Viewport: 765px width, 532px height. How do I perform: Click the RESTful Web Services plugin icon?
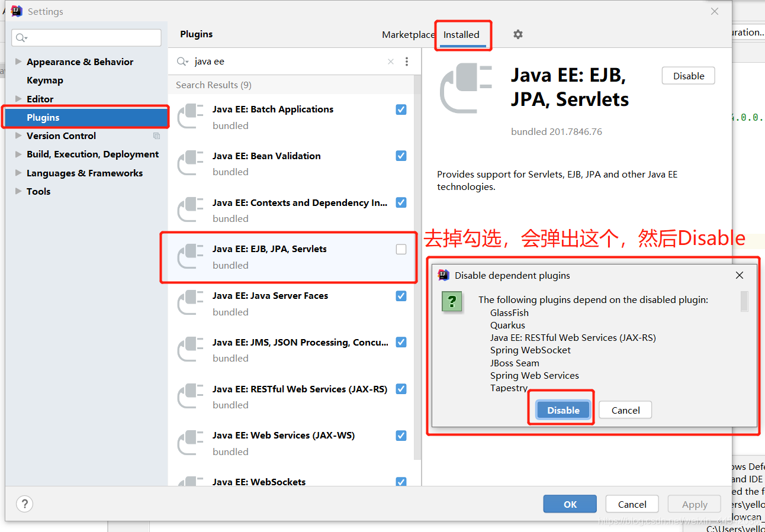point(191,396)
